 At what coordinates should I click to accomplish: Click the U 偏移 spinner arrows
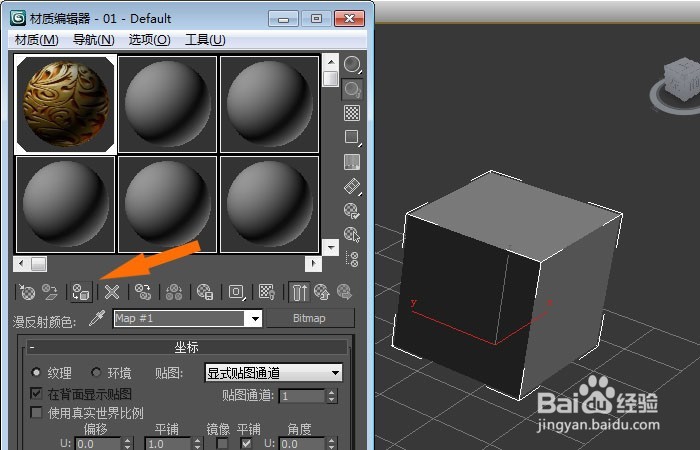pyautogui.click(x=127, y=444)
